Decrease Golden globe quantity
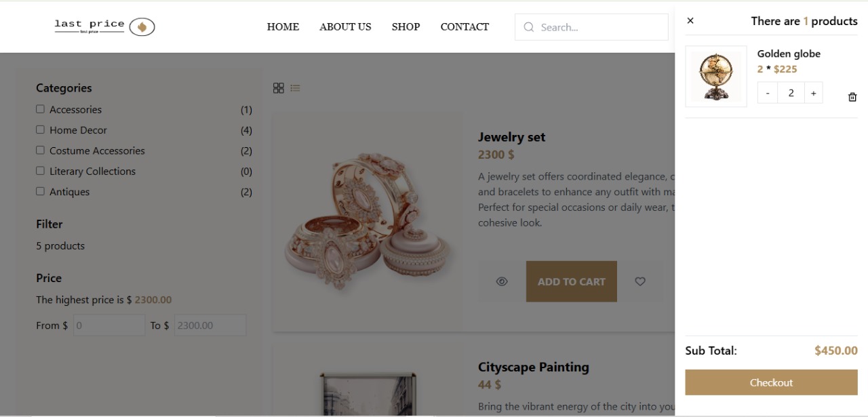The height and width of the screenshot is (417, 868). [x=768, y=93]
